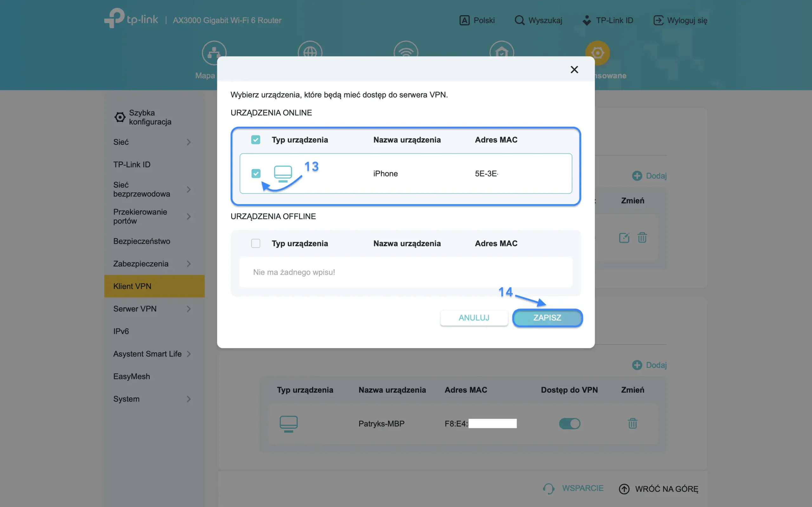Open the Polski language selector
The width and height of the screenshot is (812, 507).
(x=477, y=20)
